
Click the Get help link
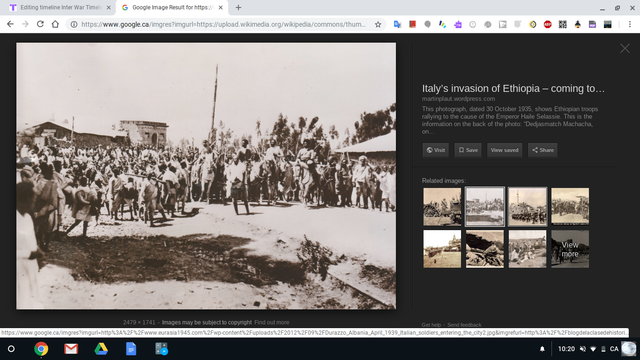pyautogui.click(x=431, y=325)
